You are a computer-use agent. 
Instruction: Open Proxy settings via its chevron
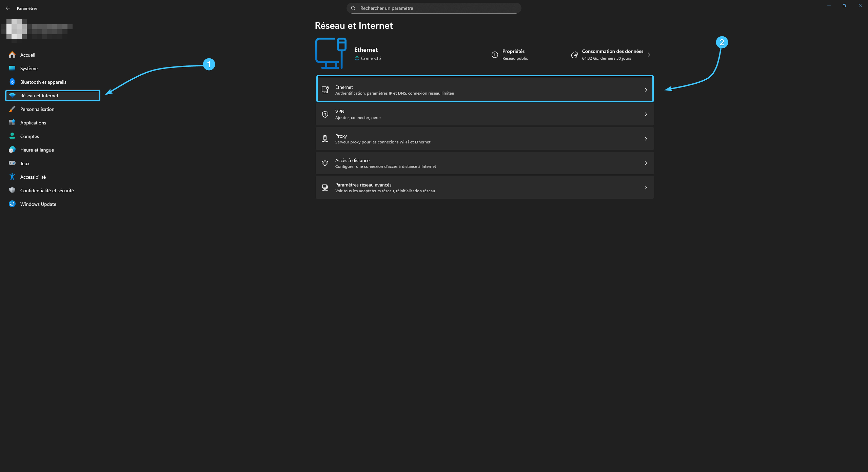pos(646,139)
